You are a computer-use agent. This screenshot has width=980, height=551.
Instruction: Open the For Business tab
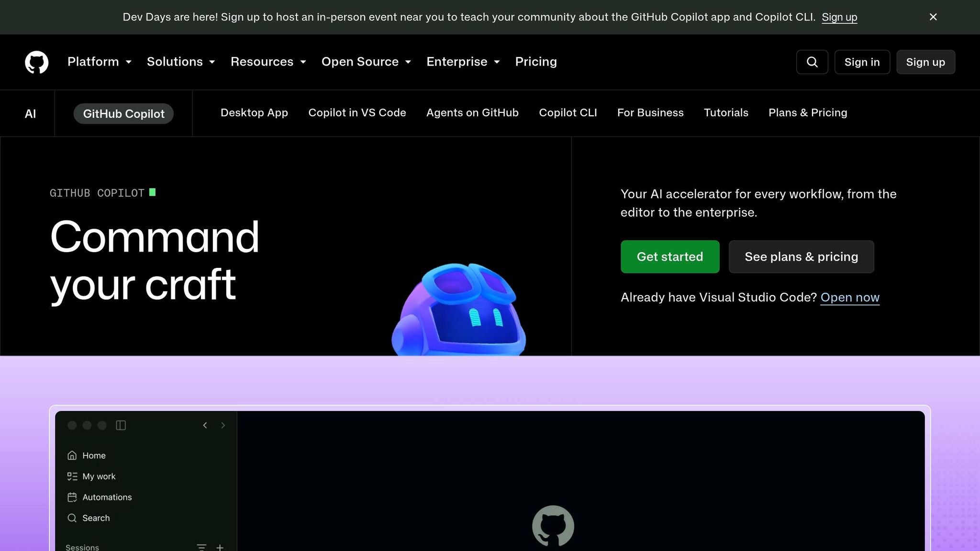[650, 113]
